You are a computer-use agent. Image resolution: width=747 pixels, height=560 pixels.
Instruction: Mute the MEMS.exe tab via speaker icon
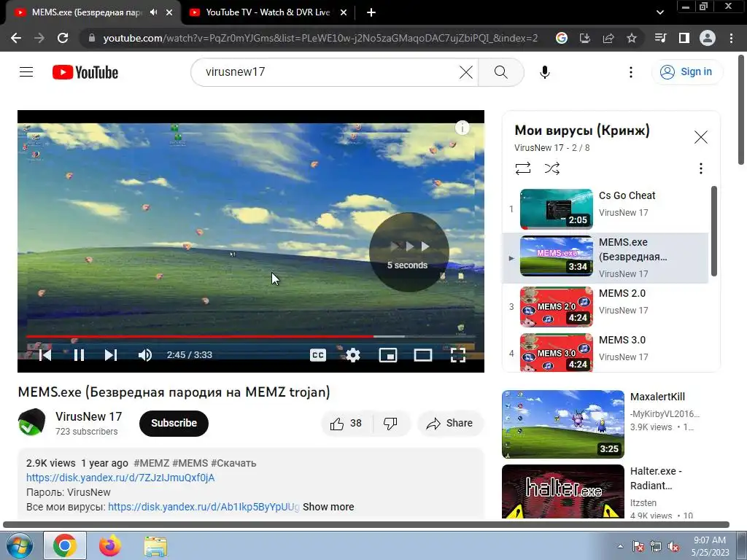pyautogui.click(x=153, y=12)
